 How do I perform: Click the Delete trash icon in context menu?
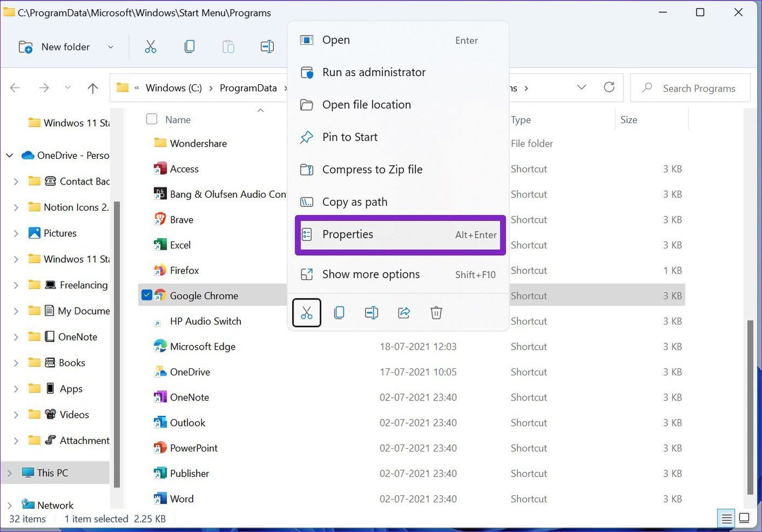click(x=436, y=313)
